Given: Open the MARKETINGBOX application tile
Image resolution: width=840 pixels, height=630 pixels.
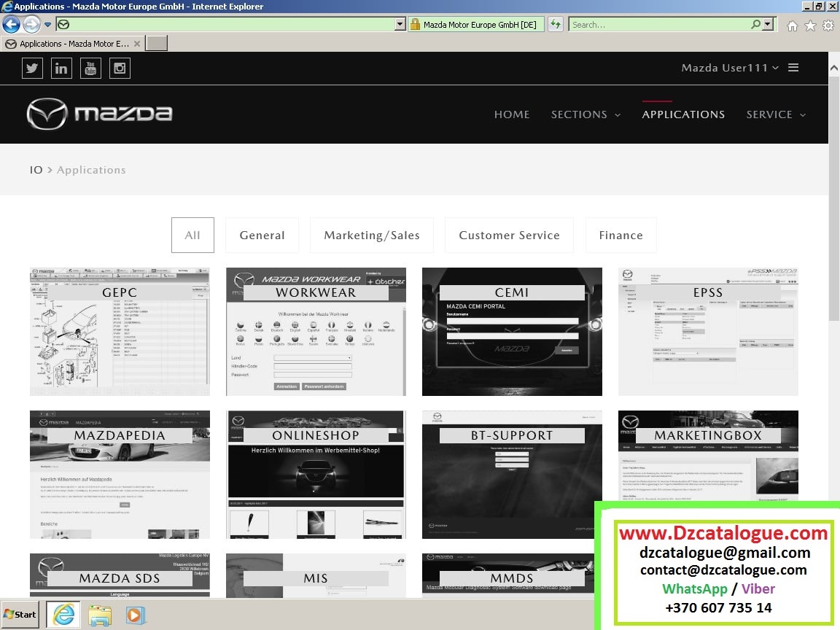Looking at the screenshot, I should pos(708,456).
